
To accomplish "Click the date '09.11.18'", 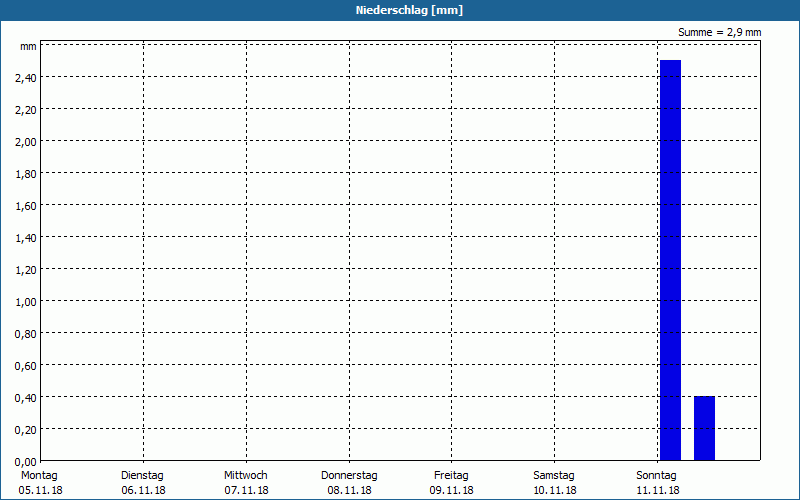I will click(x=452, y=490).
